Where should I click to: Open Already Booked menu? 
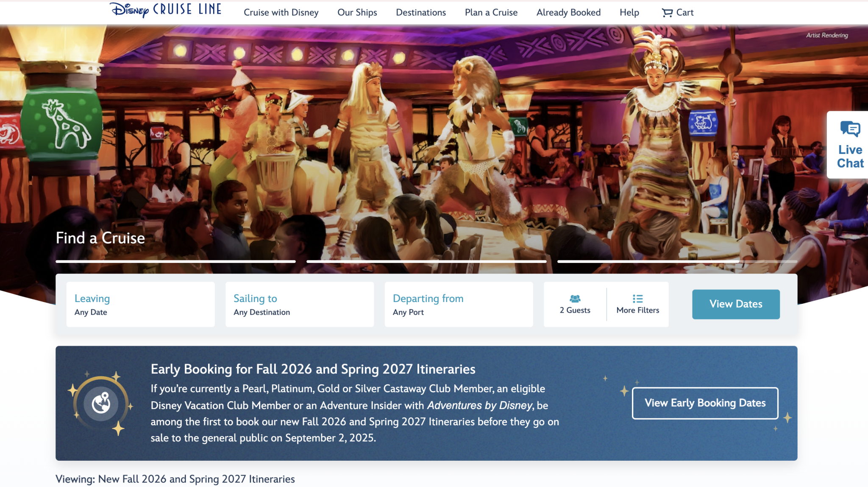[x=568, y=13]
